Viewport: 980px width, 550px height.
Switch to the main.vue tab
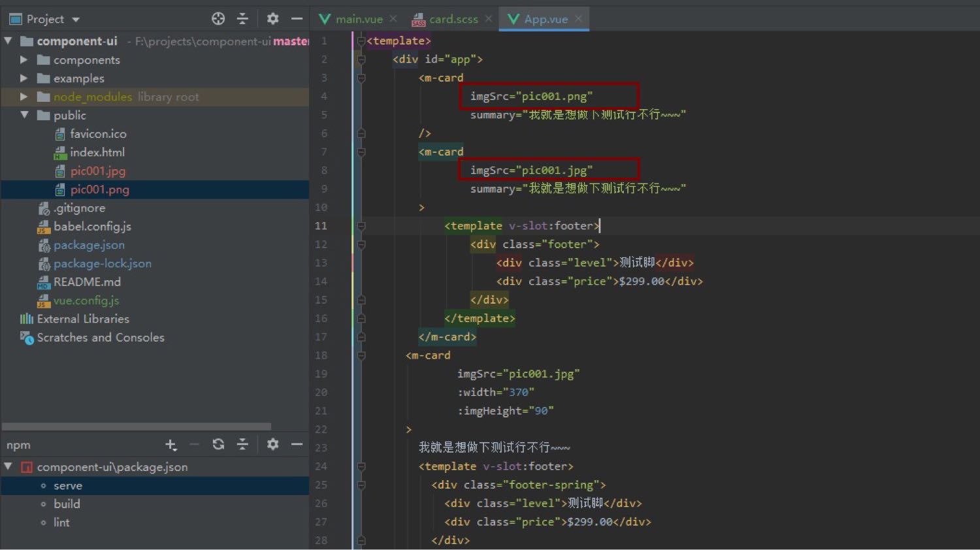(359, 19)
